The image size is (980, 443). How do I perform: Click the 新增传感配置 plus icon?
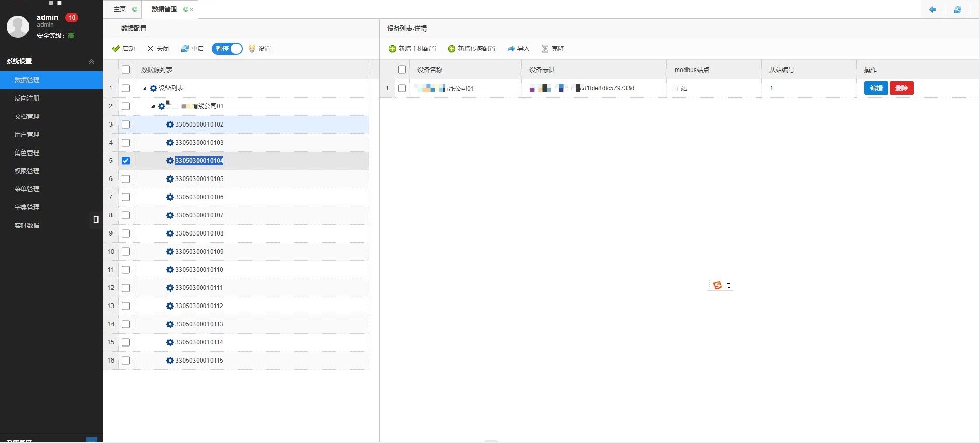click(452, 49)
